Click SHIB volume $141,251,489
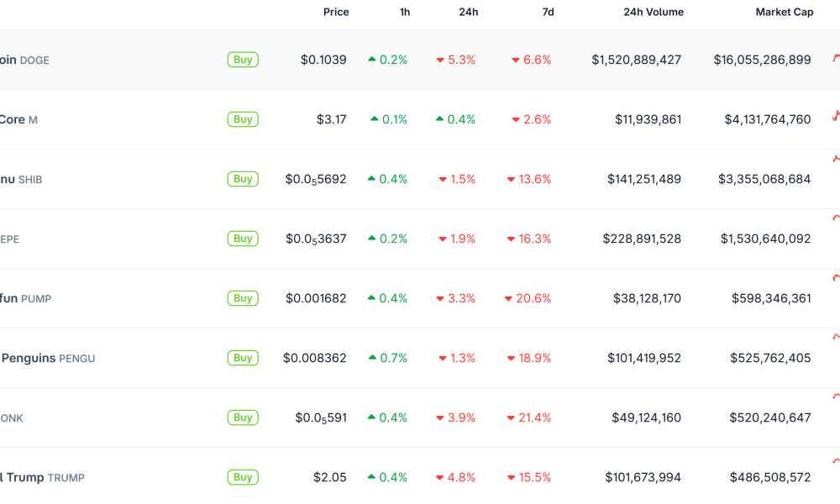840x504 pixels. click(644, 179)
